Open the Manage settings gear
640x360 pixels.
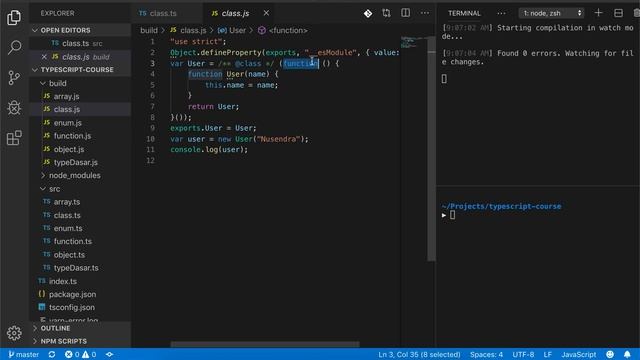tap(14, 333)
